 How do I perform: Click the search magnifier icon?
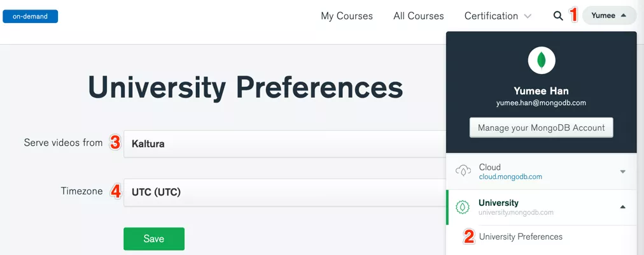(x=558, y=16)
